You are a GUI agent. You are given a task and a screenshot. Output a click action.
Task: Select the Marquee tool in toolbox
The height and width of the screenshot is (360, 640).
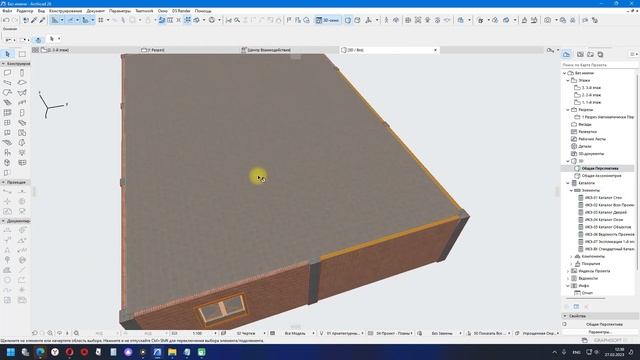[22, 54]
